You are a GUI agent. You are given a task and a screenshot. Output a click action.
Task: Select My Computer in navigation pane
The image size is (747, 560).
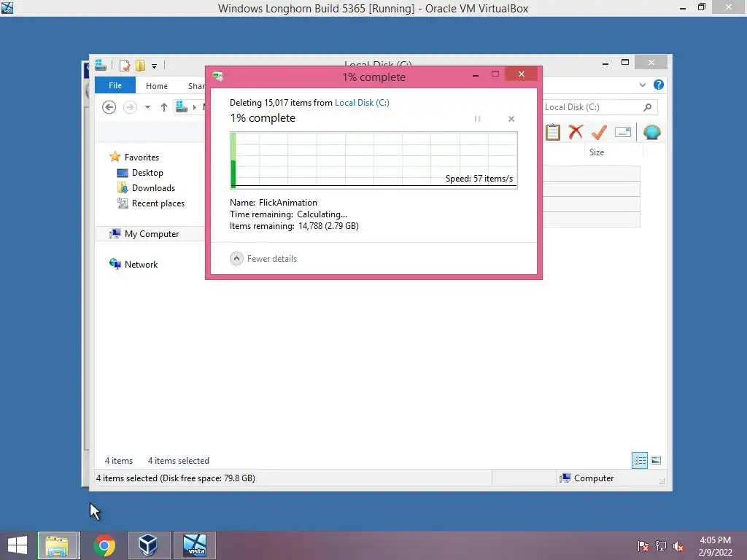click(152, 234)
